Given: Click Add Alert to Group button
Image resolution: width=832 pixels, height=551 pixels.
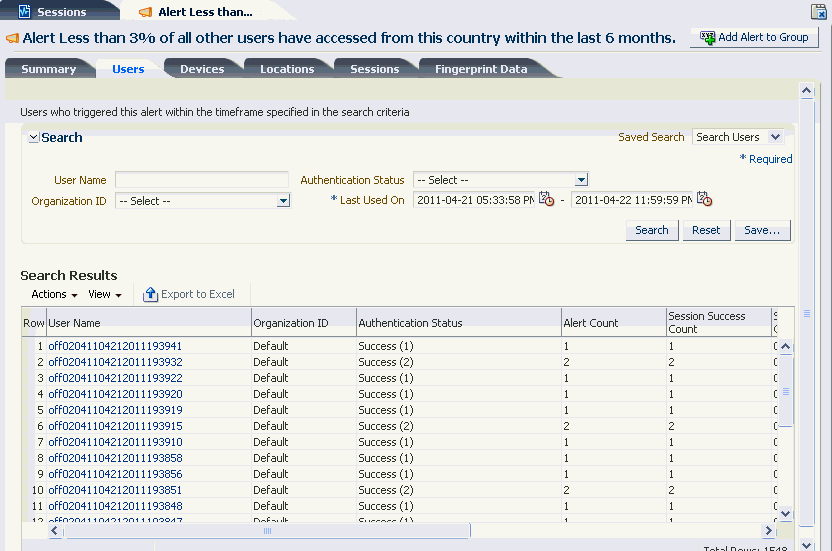Looking at the screenshot, I should coord(754,37).
